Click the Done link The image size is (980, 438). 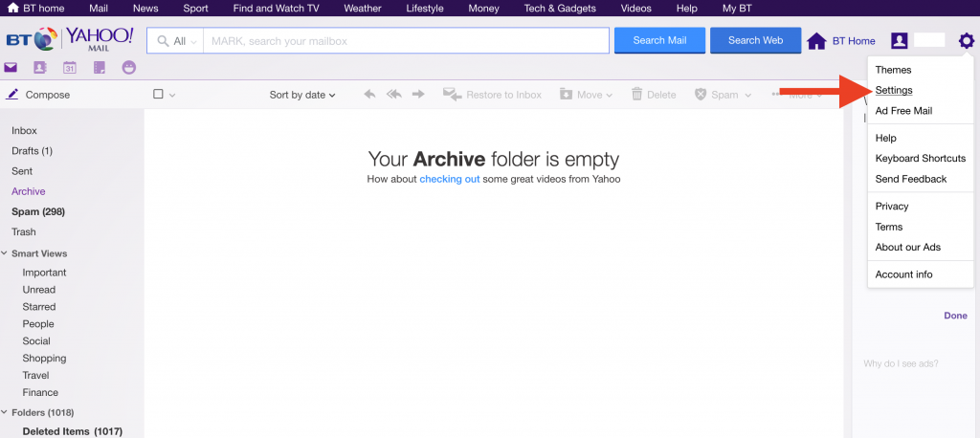point(956,316)
